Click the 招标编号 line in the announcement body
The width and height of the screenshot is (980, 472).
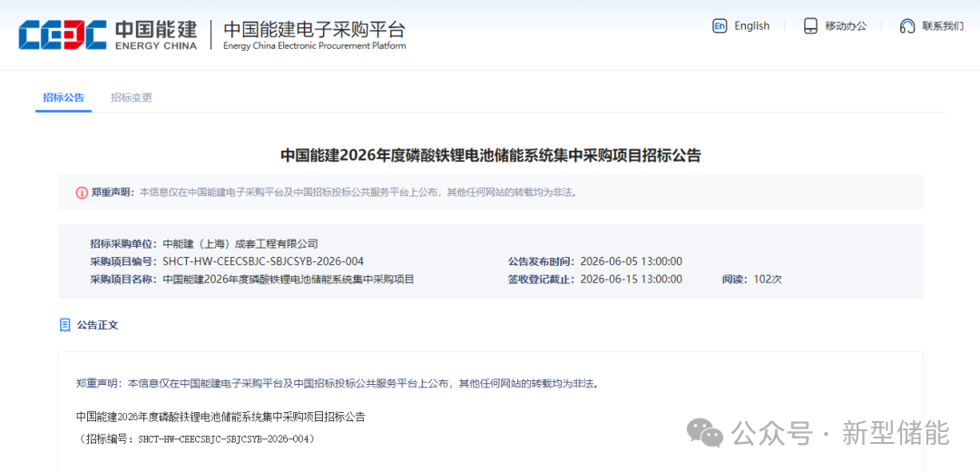point(198,439)
